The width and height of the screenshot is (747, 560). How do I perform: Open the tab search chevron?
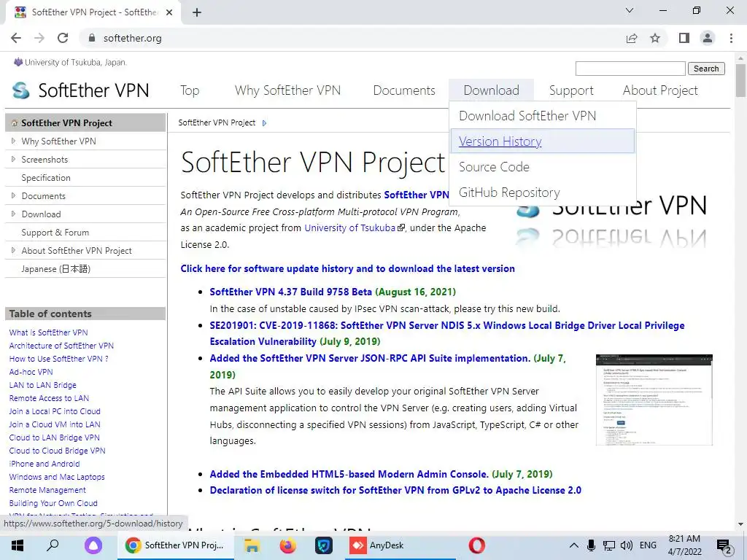point(630,10)
